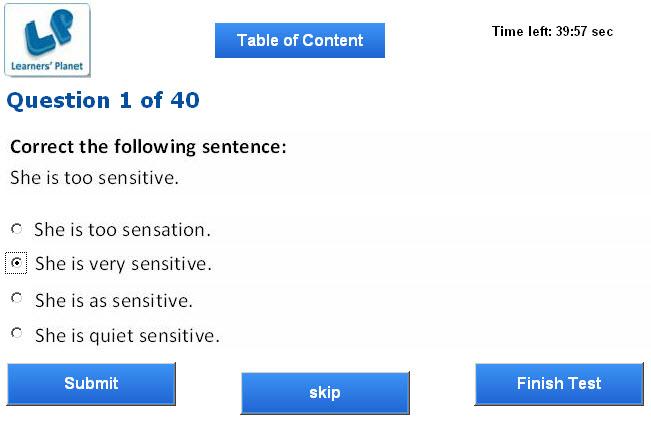Select the radio for 'She is as sensitive.'

pyautogui.click(x=17, y=298)
